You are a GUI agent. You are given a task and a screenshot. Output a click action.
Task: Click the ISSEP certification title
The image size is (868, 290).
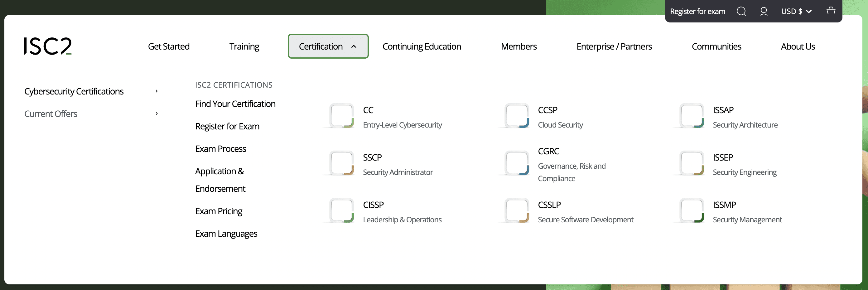coord(723,158)
